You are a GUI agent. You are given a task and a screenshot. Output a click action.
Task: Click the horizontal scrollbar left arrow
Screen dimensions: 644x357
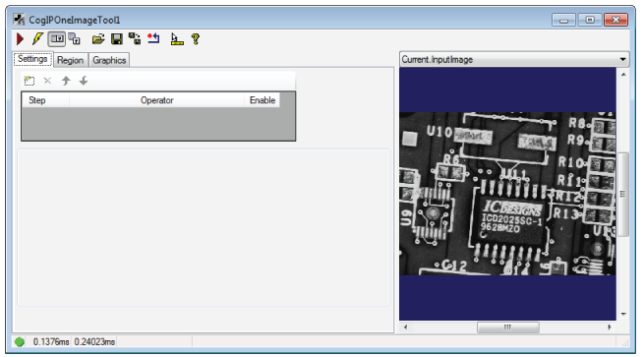tap(405, 327)
